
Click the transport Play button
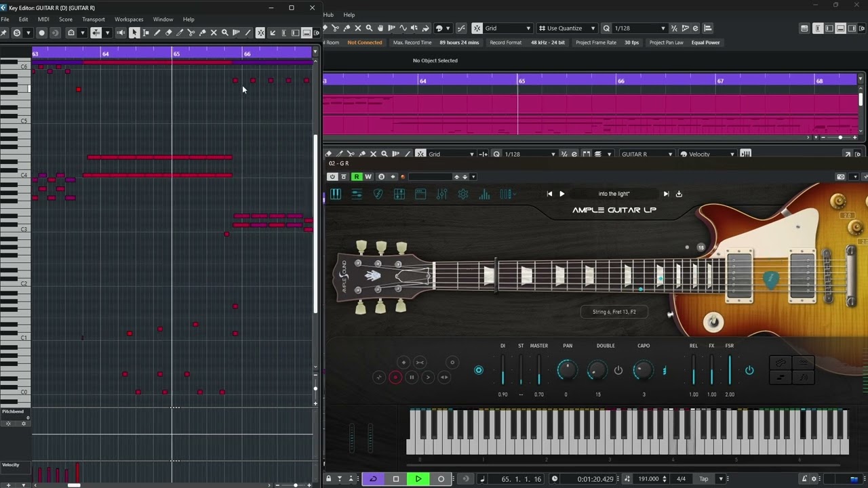418,479
